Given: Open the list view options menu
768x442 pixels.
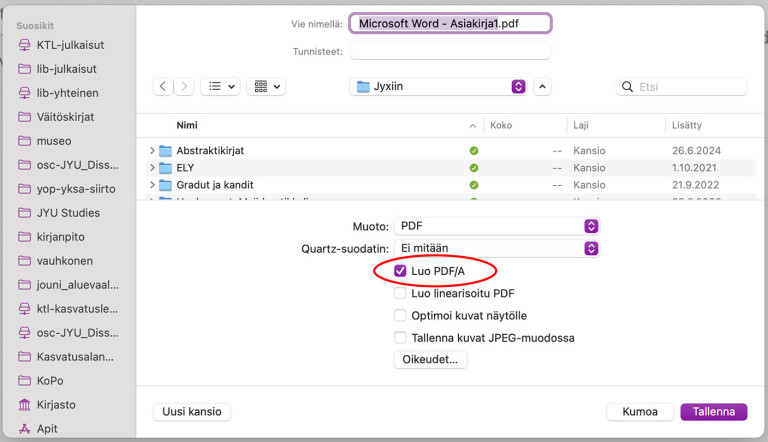Looking at the screenshot, I should pyautogui.click(x=220, y=87).
